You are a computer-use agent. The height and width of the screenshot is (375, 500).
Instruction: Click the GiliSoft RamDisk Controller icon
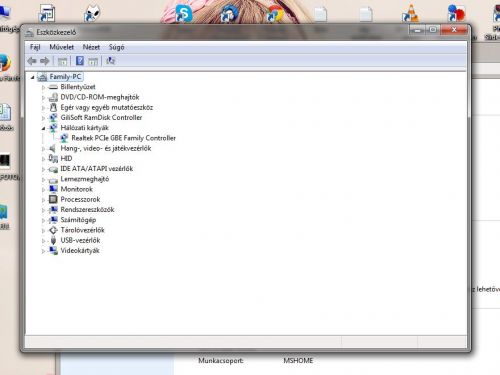point(53,118)
